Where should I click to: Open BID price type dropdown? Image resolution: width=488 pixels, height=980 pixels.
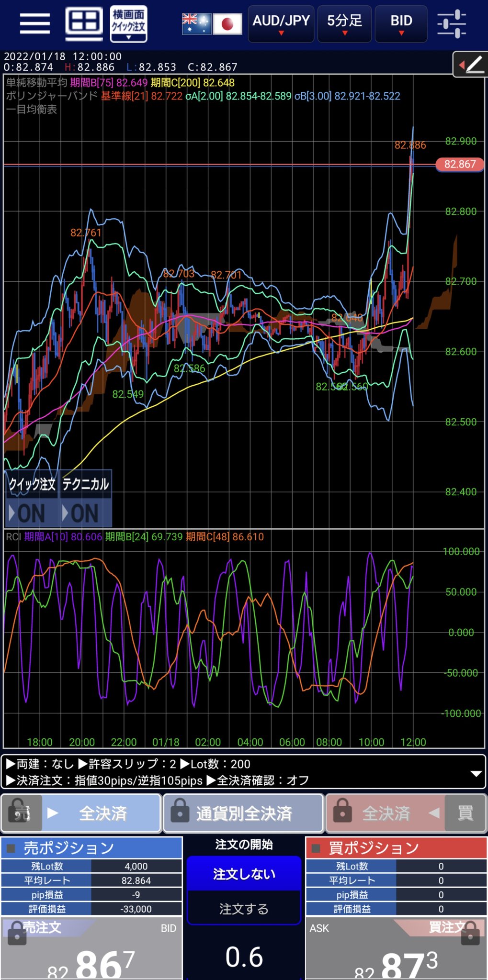coord(401,24)
